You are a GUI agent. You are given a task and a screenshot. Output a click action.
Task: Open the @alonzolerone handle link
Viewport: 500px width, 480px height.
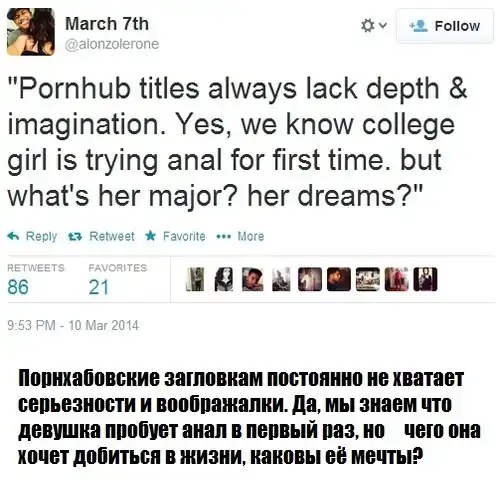[x=112, y=44]
